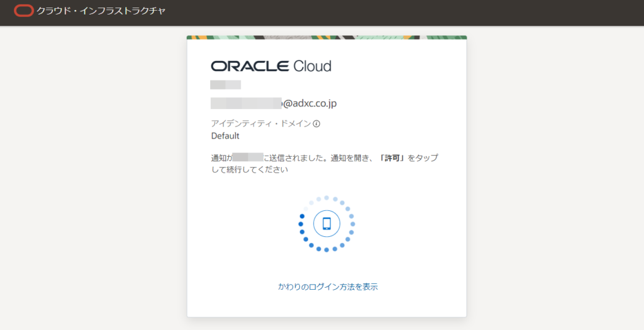Click the クラウド・インフラストラクチャ header title
644x330 pixels.
(101, 11)
